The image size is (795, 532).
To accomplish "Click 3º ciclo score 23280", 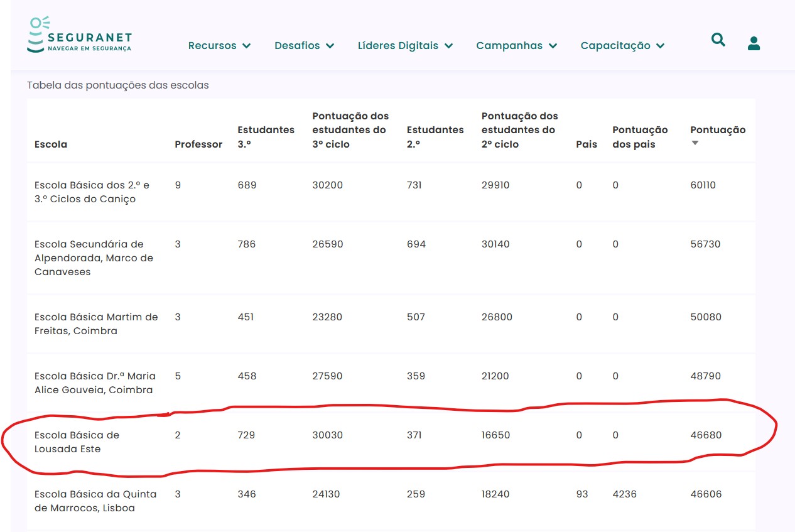I will [x=327, y=317].
